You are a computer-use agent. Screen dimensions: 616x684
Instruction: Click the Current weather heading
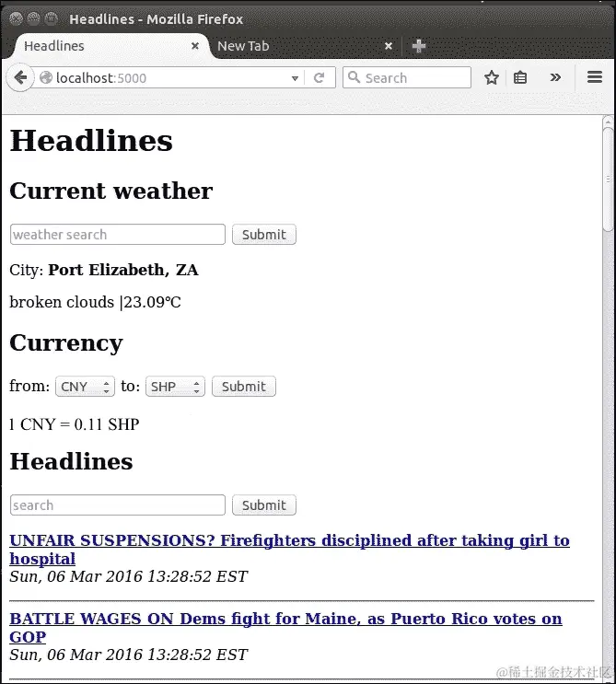pyautogui.click(x=111, y=191)
